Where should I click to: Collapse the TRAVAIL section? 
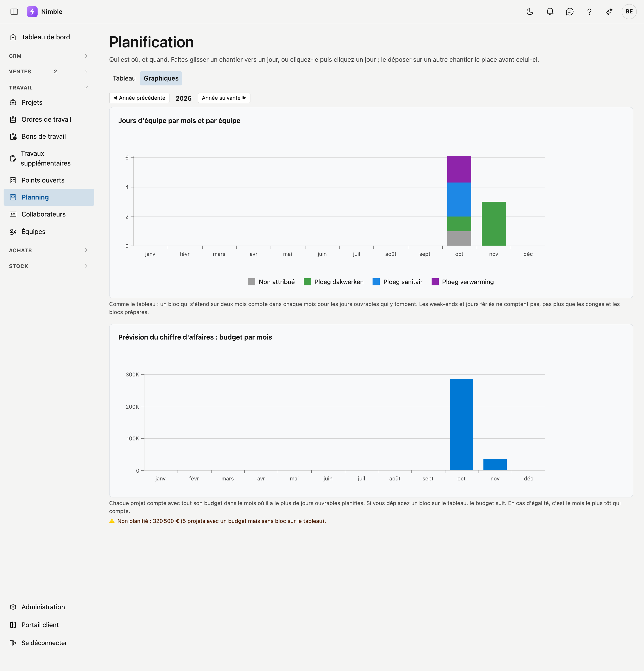pyautogui.click(x=49, y=88)
